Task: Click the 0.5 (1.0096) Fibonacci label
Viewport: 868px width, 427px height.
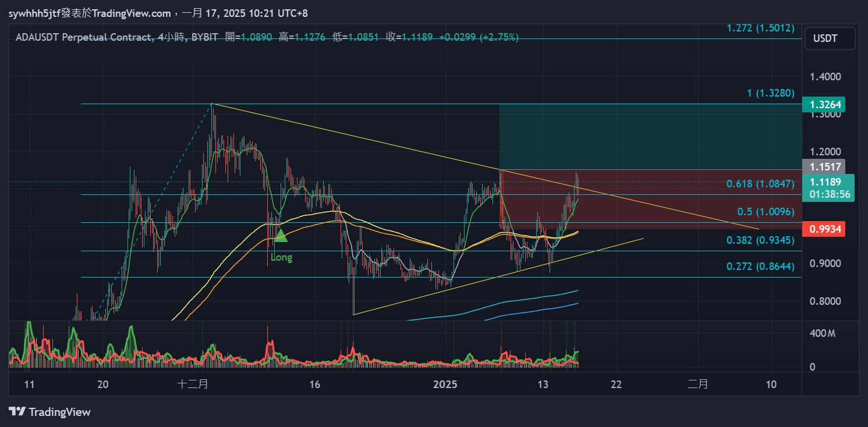Action: 766,212
